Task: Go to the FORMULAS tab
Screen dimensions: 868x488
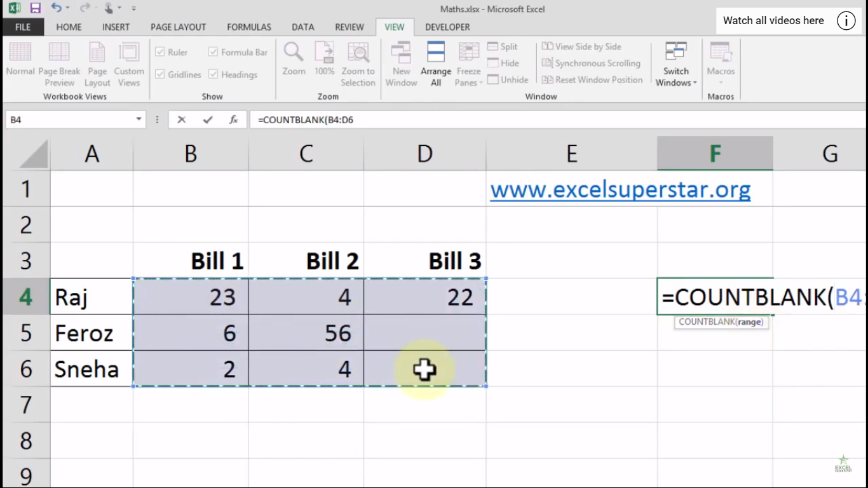Action: pyautogui.click(x=249, y=27)
